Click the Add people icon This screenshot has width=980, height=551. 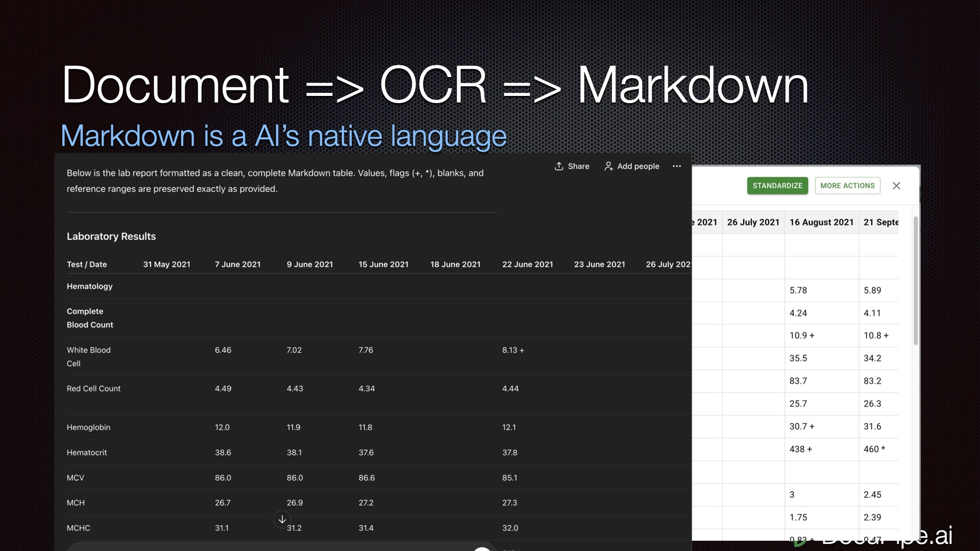click(x=608, y=166)
